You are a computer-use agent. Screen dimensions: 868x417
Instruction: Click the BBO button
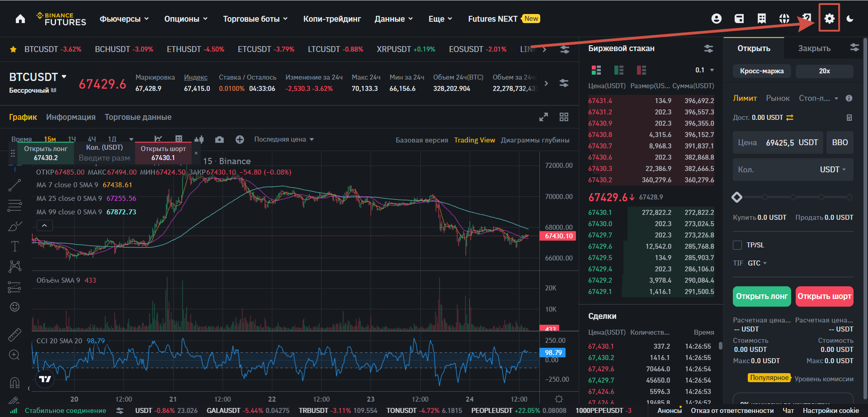pyautogui.click(x=840, y=142)
